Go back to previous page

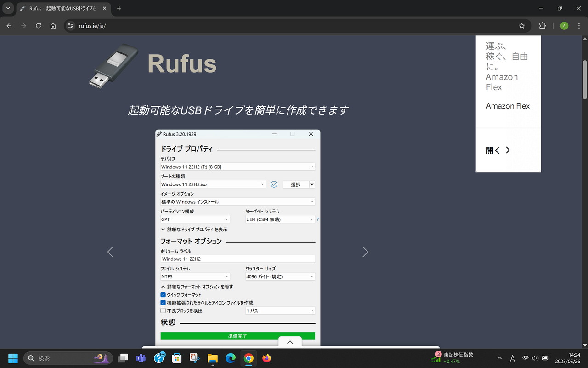click(x=9, y=26)
